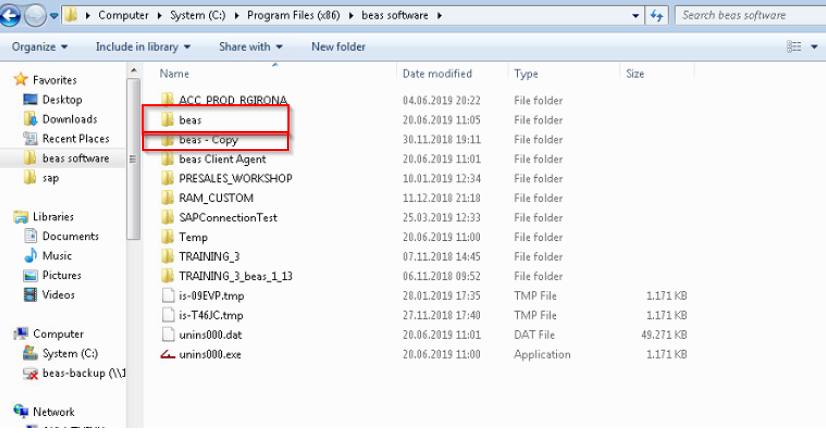
Task: Open the Documents library
Action: 71,236
